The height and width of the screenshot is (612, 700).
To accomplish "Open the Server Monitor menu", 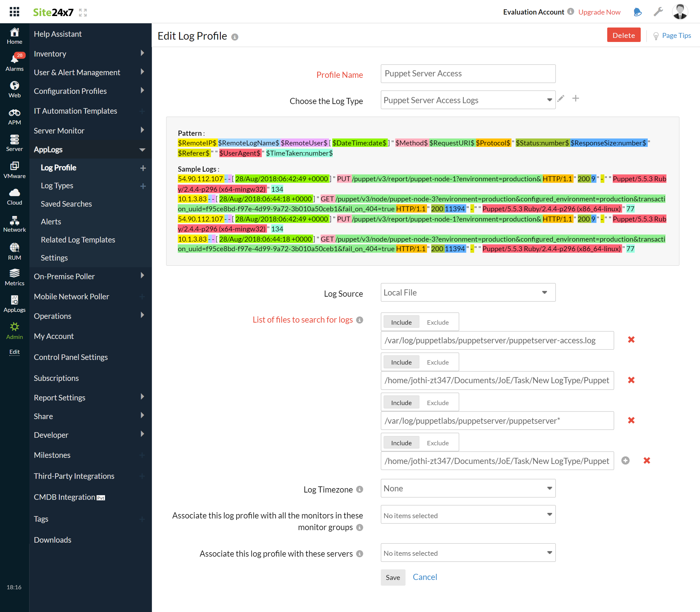I will click(x=59, y=131).
